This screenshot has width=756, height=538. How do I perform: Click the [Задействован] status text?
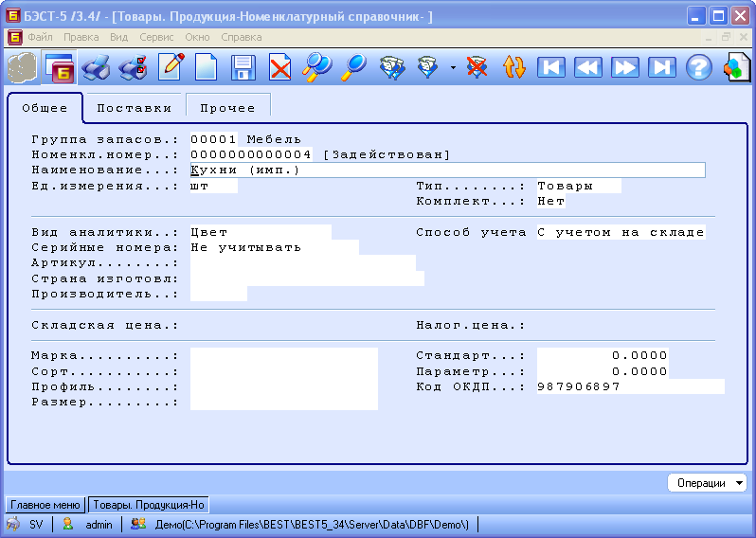(387, 154)
